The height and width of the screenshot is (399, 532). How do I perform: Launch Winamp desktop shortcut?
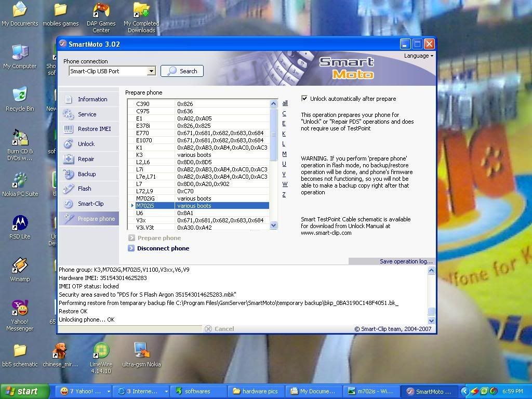(x=20, y=265)
